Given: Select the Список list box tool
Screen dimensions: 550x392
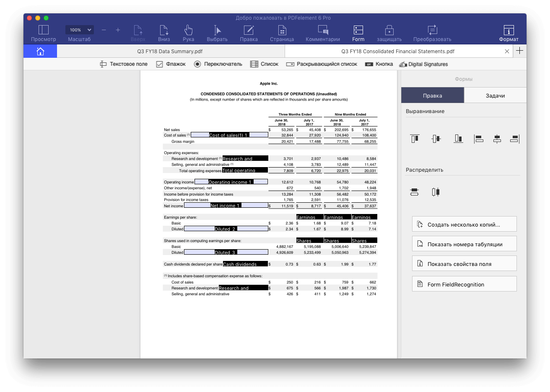Looking at the screenshot, I should click(264, 64).
